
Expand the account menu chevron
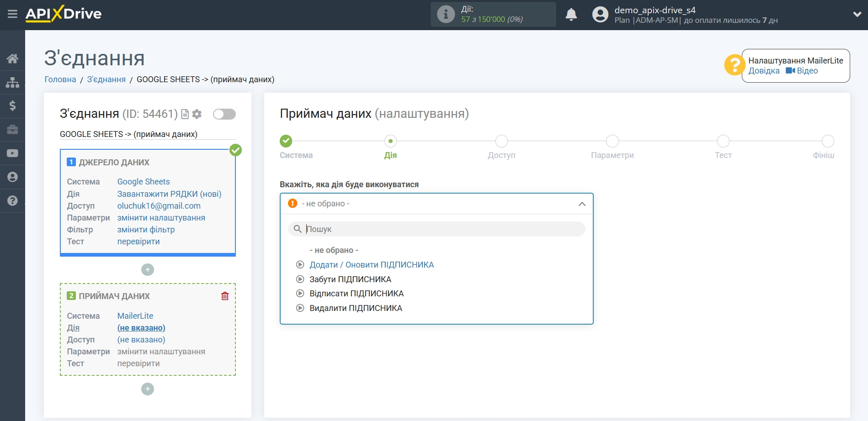tap(857, 15)
